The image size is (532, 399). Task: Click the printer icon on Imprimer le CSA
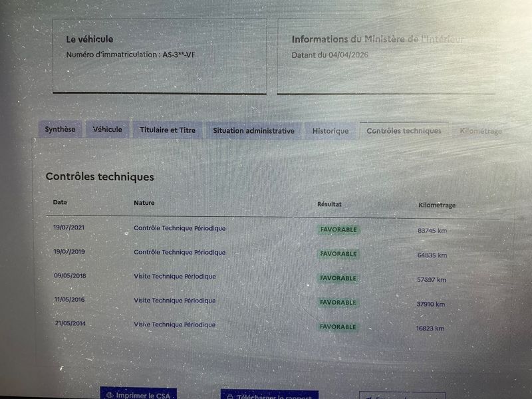(110, 395)
